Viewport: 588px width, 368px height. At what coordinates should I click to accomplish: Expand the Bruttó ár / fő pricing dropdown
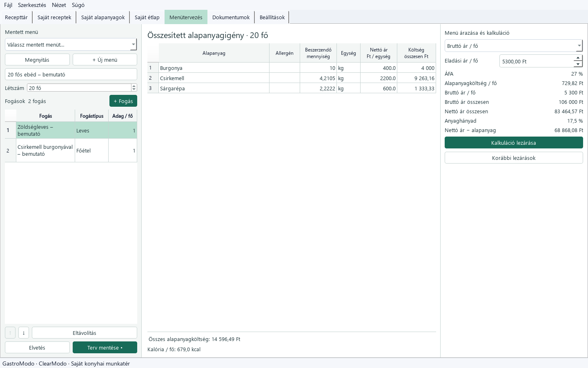[x=514, y=46]
